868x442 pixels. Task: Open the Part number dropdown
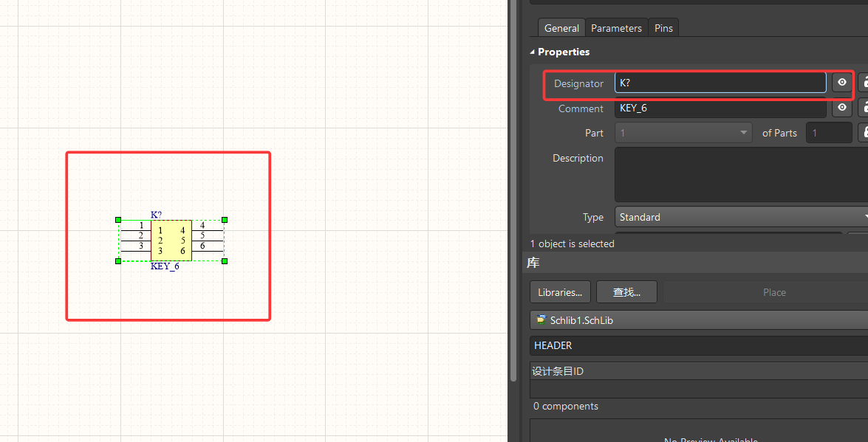(x=745, y=132)
